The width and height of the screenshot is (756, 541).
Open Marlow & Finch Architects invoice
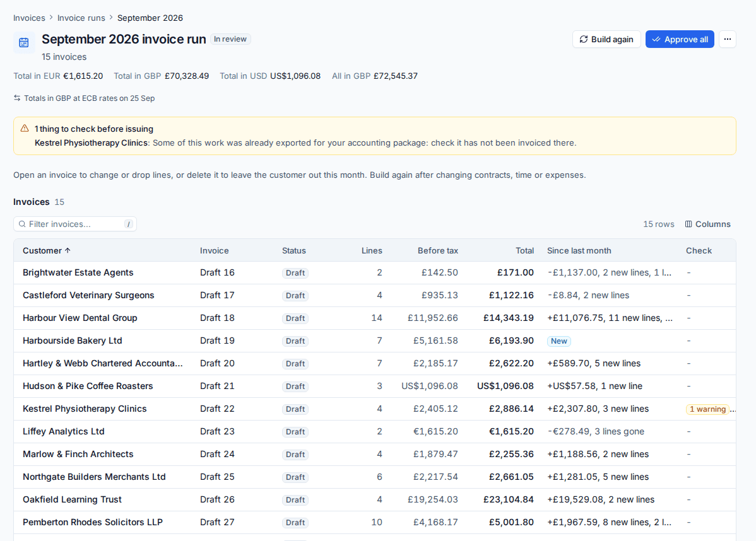point(375,454)
